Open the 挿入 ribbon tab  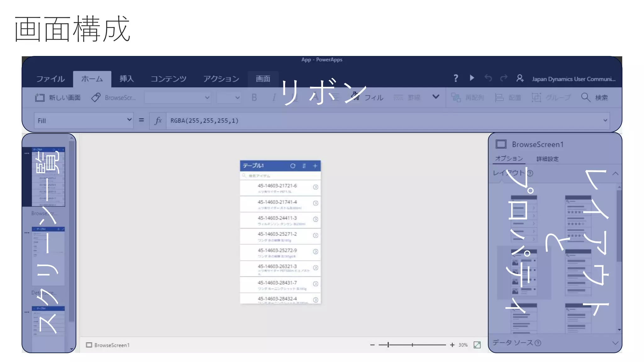pyautogui.click(x=126, y=79)
